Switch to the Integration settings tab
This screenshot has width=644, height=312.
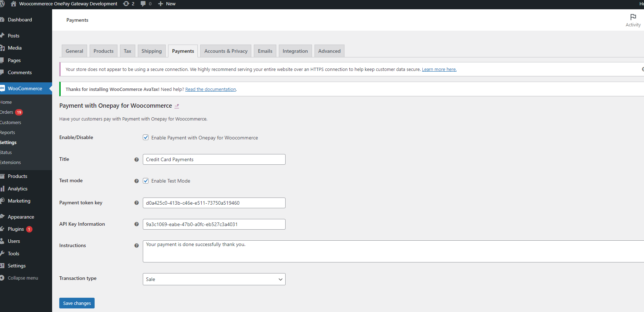[x=295, y=51]
